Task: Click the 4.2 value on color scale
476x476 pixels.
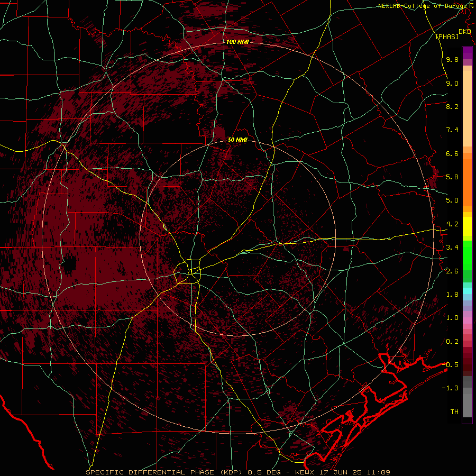Action: pos(452,224)
